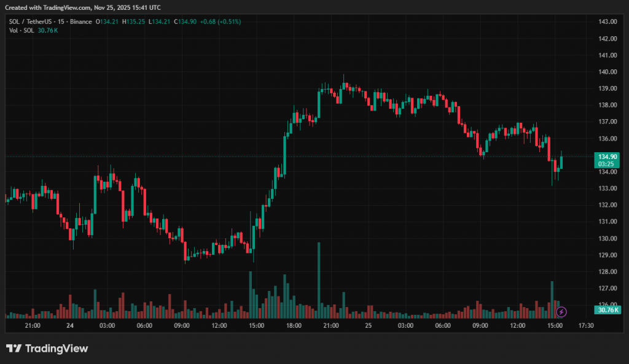Click the tallest volume bar near 21:00
The image size is (629, 364).
(x=319, y=276)
